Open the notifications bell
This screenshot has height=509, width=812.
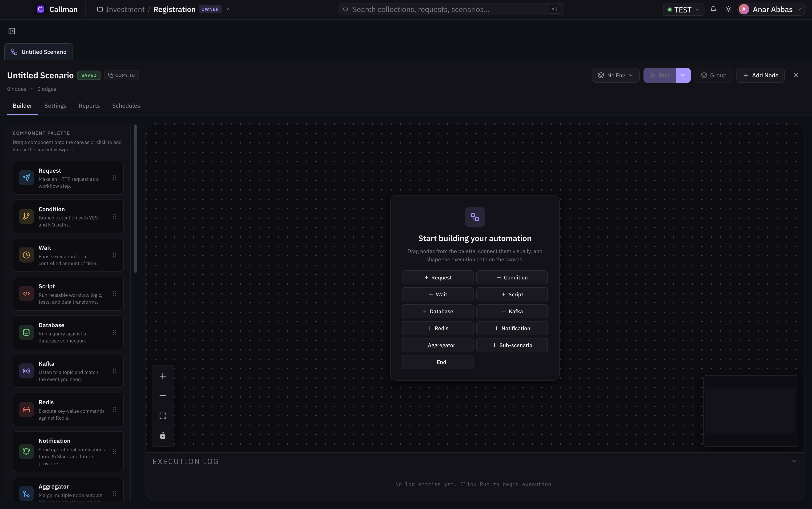click(713, 9)
